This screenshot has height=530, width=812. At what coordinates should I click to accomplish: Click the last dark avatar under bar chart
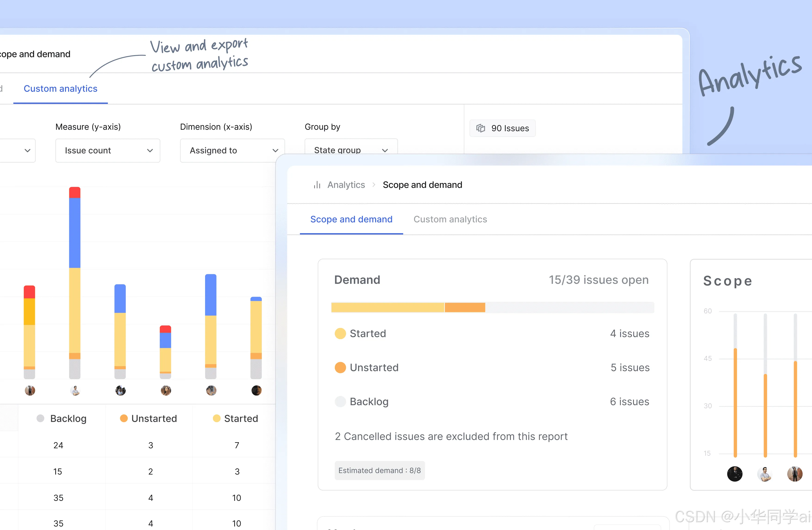coord(256,390)
